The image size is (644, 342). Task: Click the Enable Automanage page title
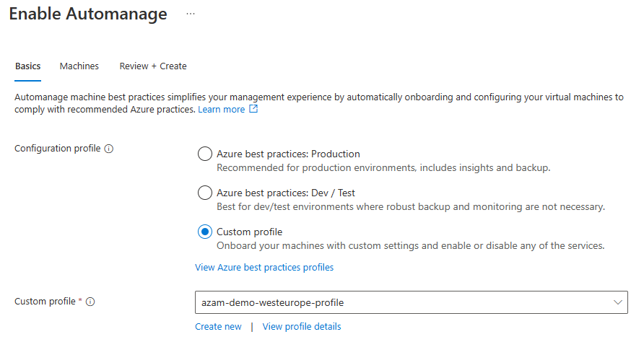[x=88, y=14]
